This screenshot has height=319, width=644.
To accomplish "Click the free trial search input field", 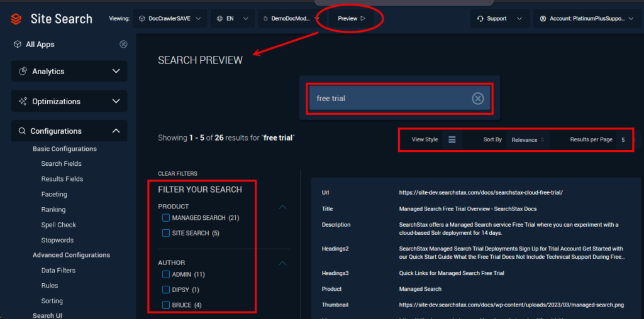I will (x=387, y=99).
